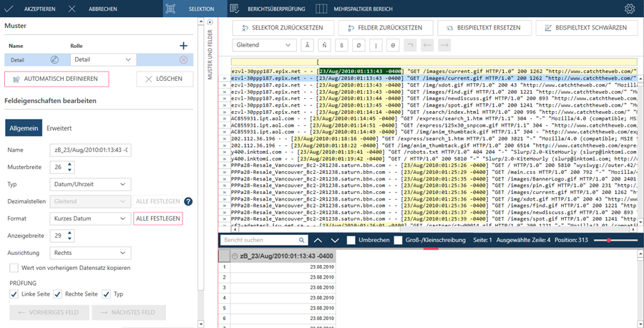Click the ß blank trap button

[342, 45]
